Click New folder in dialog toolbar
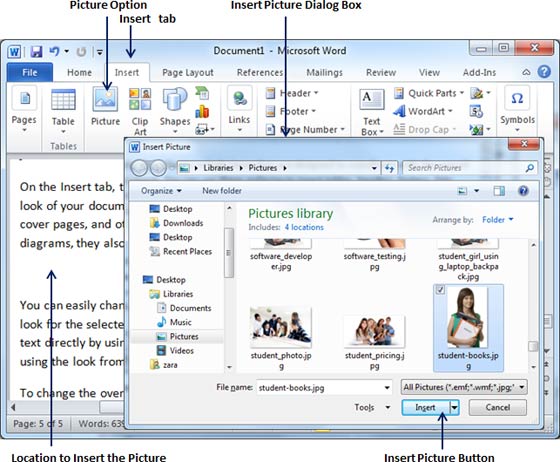Screen dimensions: 560x462 (x=222, y=191)
